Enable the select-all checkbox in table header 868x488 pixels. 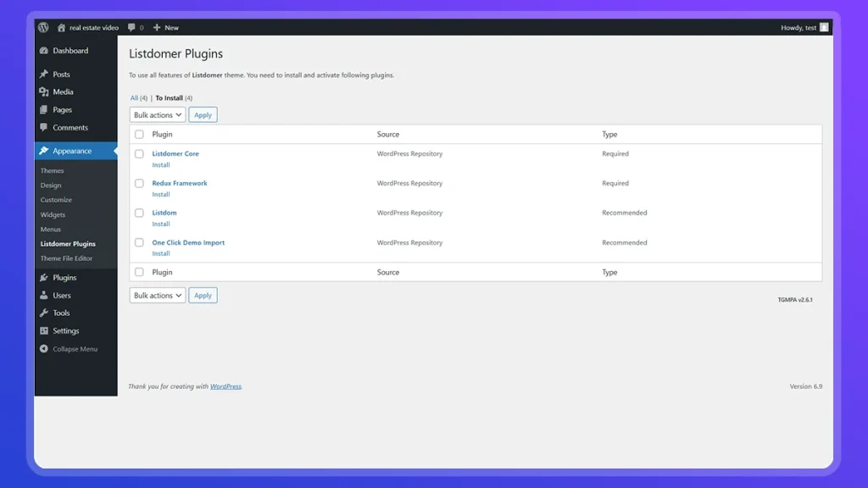point(139,134)
